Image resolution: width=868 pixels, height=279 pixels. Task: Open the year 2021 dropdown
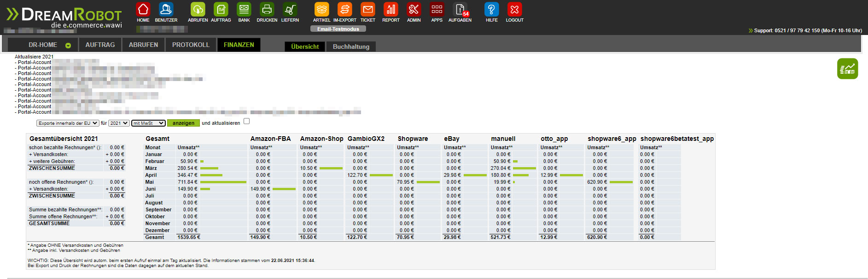[119, 123]
